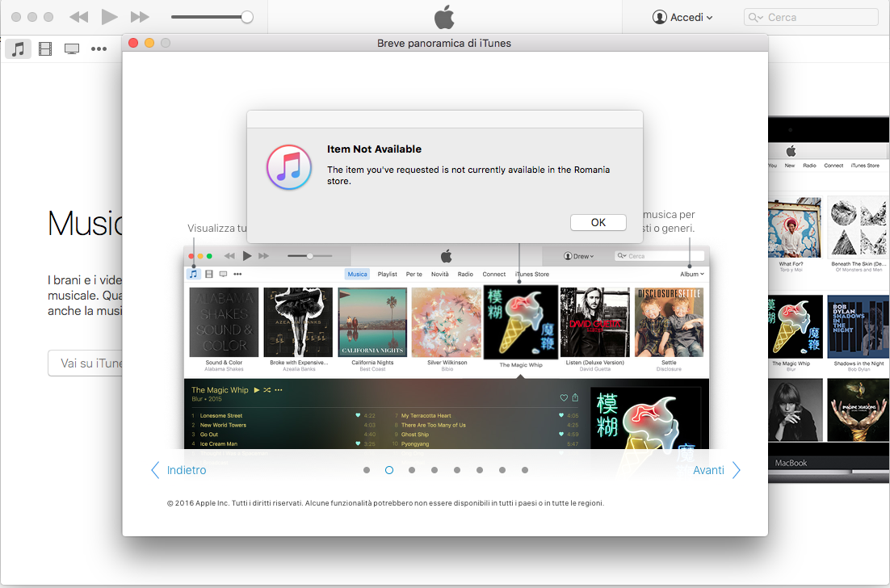The image size is (890, 588).
Task: Select the third tour page dot
Action: pos(412,470)
